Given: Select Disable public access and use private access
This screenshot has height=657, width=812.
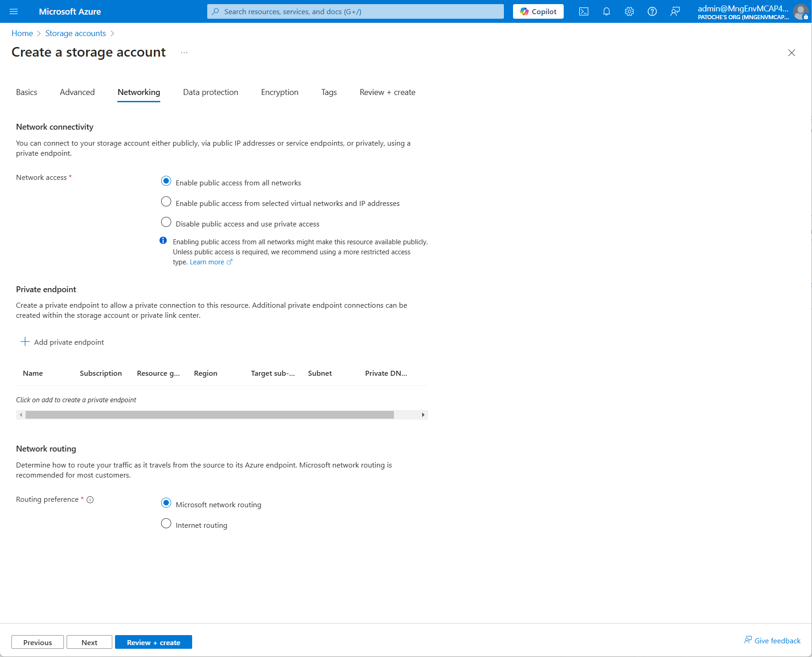Looking at the screenshot, I should pos(166,222).
